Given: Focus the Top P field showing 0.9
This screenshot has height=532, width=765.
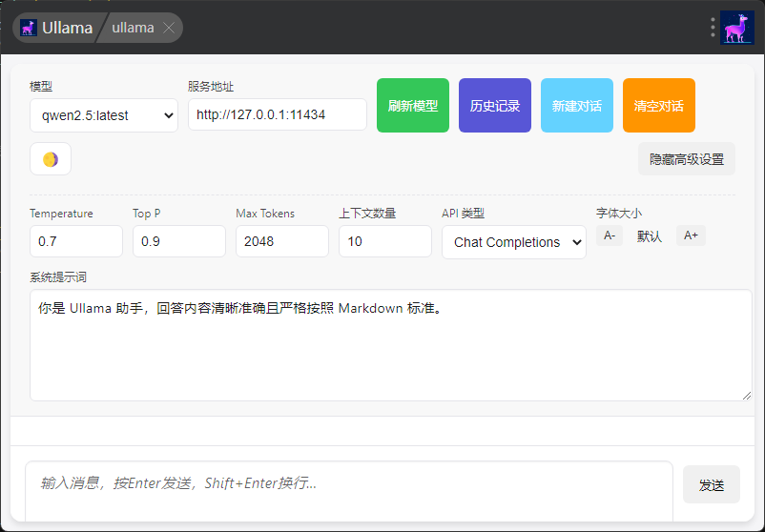Looking at the screenshot, I should point(179,241).
